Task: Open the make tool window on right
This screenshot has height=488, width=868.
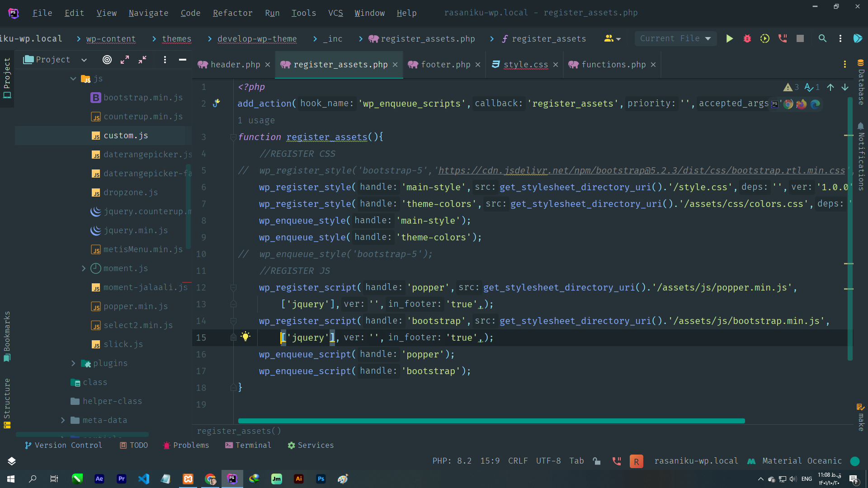Action: pos(861,418)
